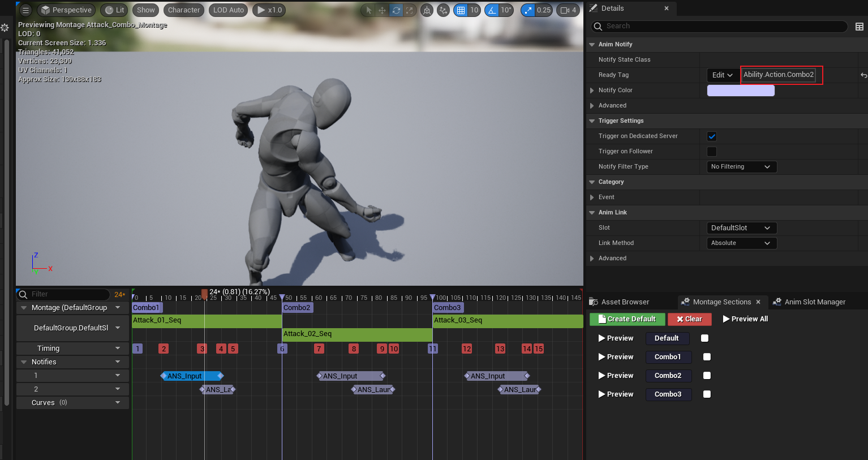This screenshot has height=460, width=868.
Task: Open grid snap size value 10
Action: 474,10
